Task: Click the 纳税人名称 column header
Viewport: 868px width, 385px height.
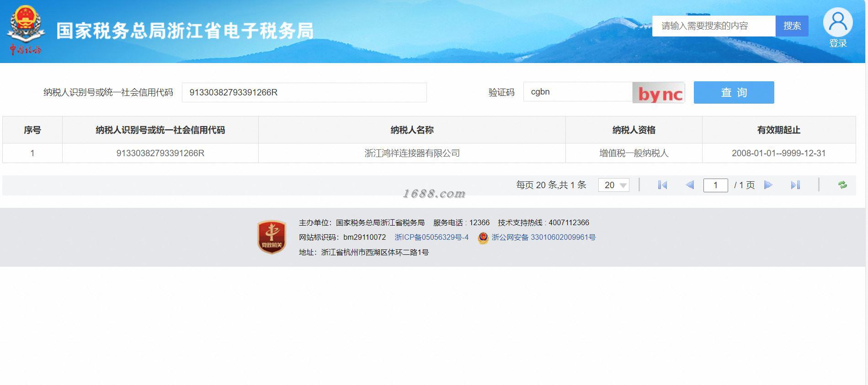Action: [x=412, y=130]
